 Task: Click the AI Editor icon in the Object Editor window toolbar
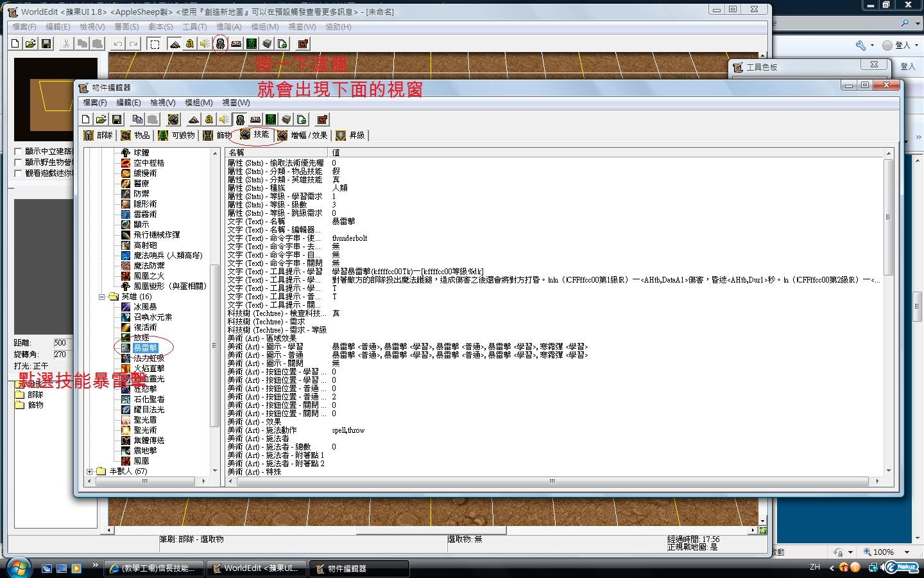click(x=271, y=119)
